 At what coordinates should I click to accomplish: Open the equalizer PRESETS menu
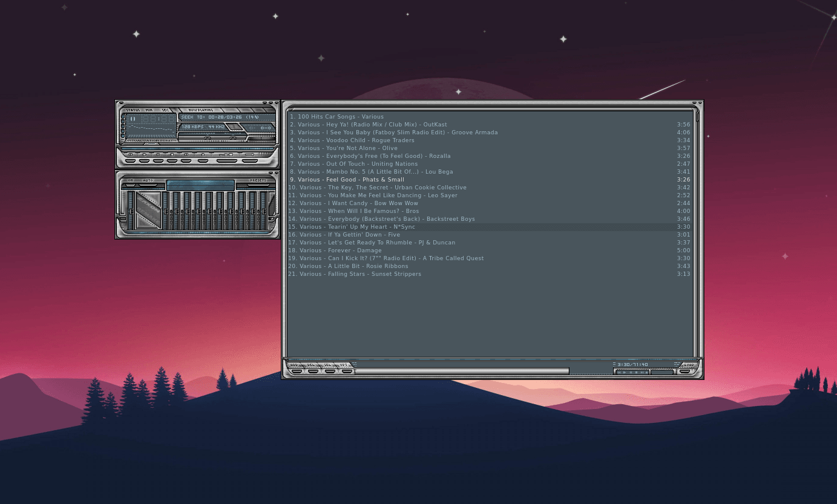(x=258, y=185)
